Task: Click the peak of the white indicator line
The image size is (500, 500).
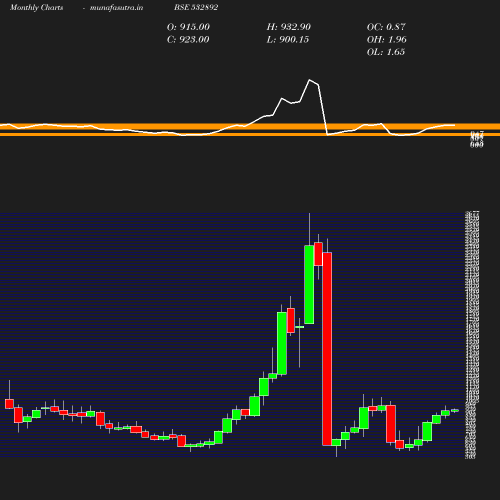Action: (310, 80)
